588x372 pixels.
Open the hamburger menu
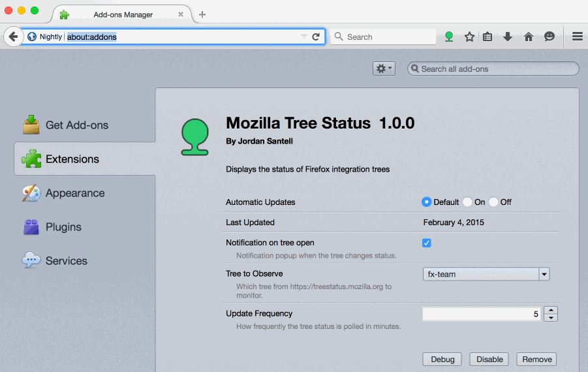point(578,37)
